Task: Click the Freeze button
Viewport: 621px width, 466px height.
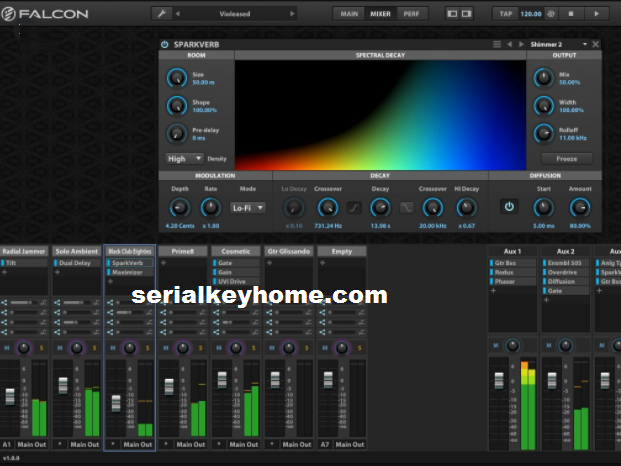Action: click(567, 159)
